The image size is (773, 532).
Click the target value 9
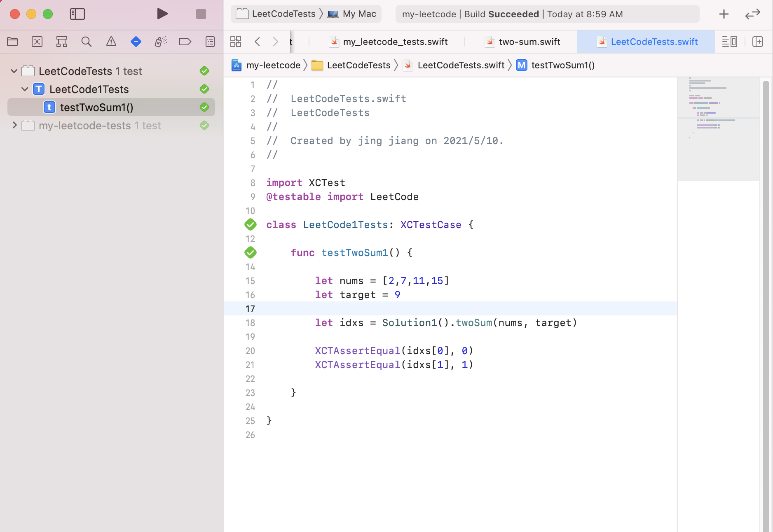[398, 295]
